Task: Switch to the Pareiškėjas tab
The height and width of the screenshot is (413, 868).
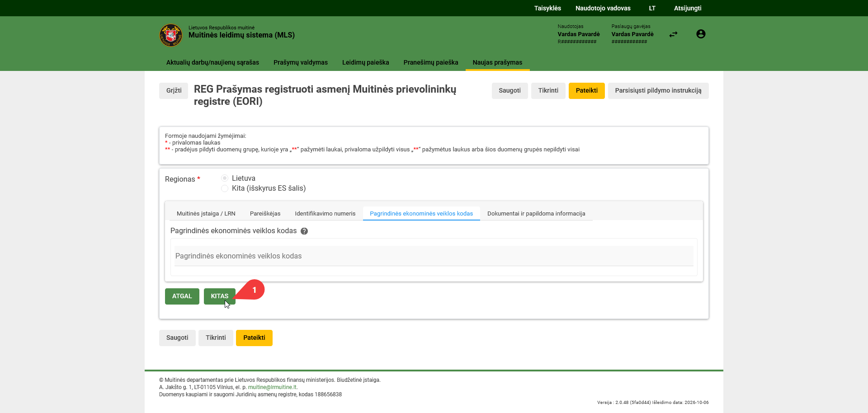Action: point(265,213)
